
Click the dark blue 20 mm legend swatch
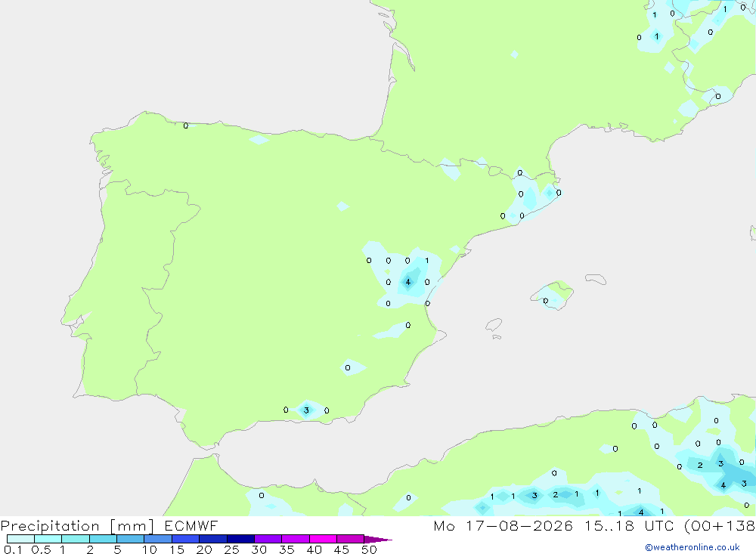click(212, 539)
